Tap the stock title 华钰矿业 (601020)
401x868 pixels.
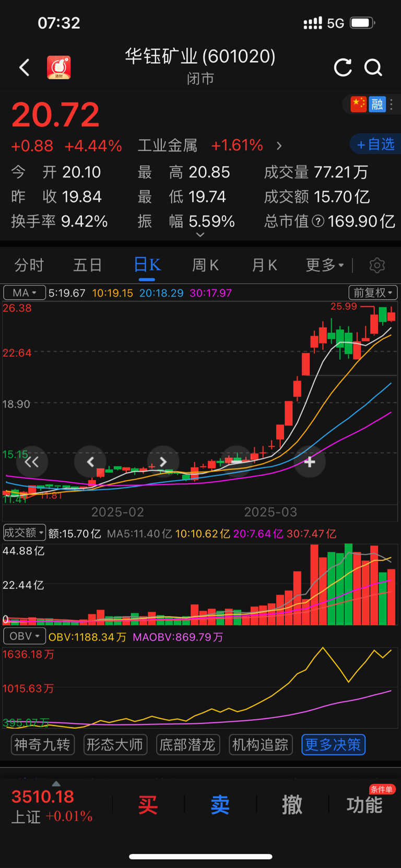[200, 56]
